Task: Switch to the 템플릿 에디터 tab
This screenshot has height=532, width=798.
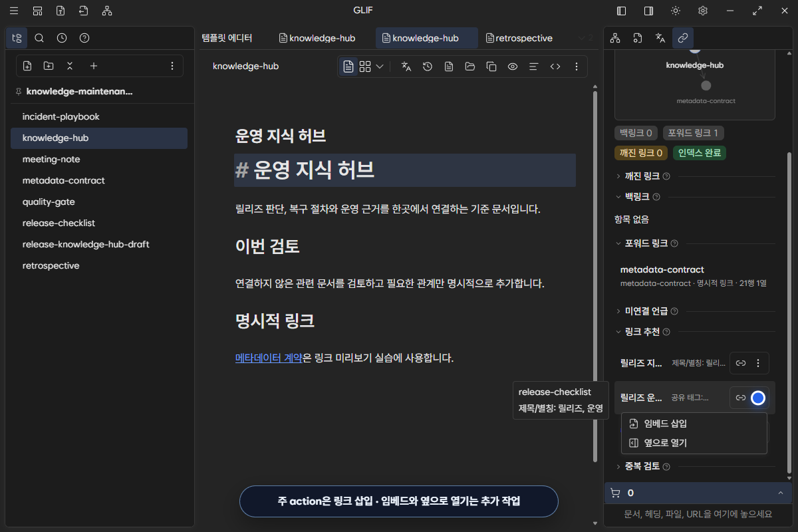Action: tap(227, 38)
